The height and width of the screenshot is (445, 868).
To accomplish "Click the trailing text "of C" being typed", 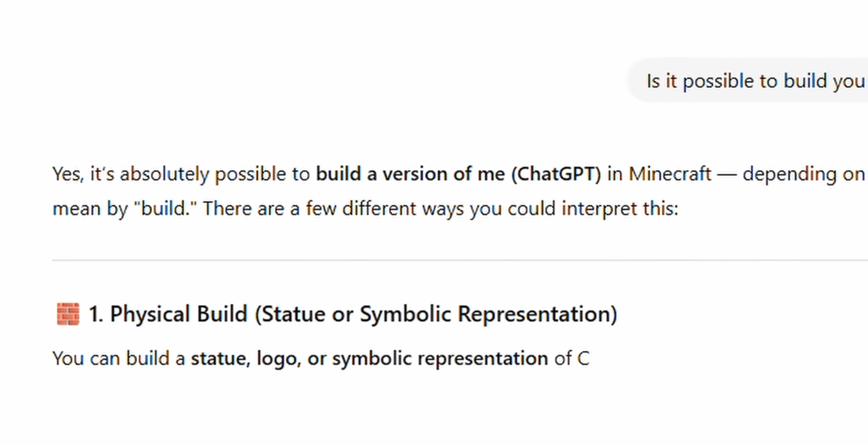I will click(x=571, y=359).
